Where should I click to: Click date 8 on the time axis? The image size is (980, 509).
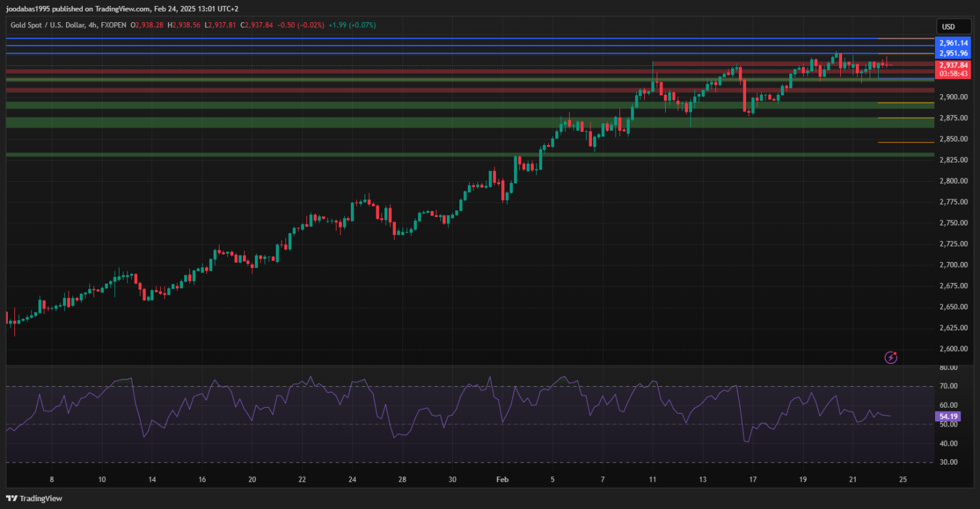point(52,480)
